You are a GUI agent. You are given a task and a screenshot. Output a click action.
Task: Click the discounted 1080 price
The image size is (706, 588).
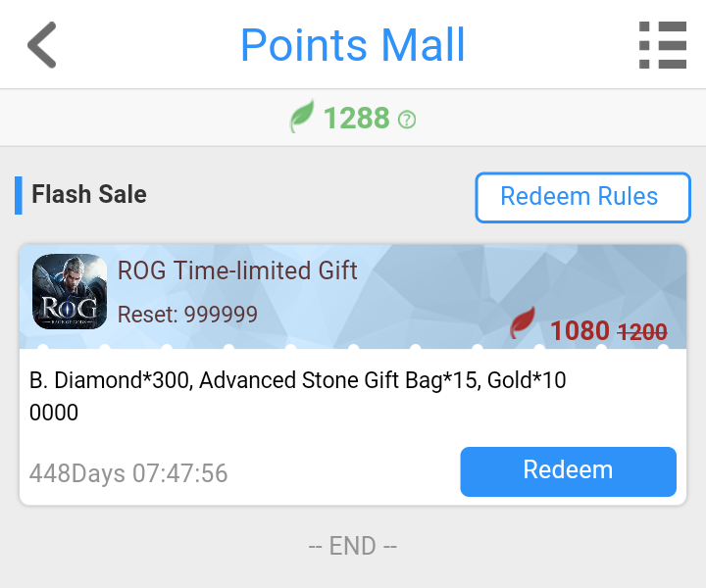point(580,330)
